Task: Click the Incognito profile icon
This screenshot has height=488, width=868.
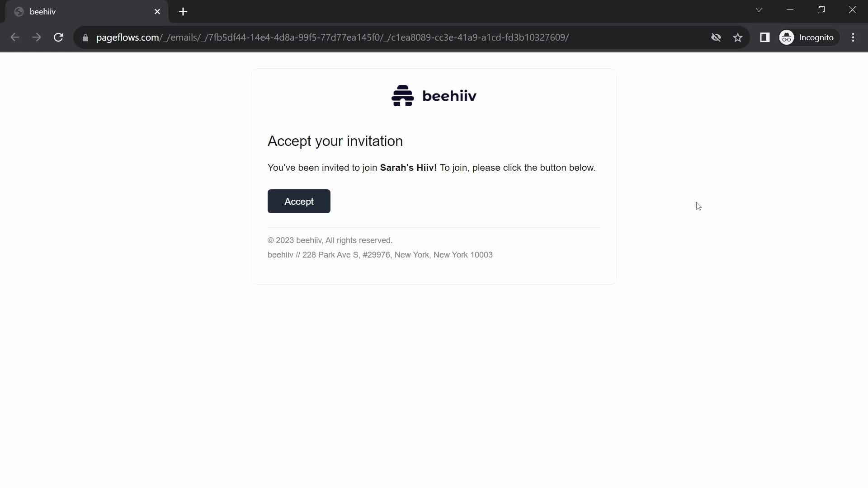Action: click(788, 37)
